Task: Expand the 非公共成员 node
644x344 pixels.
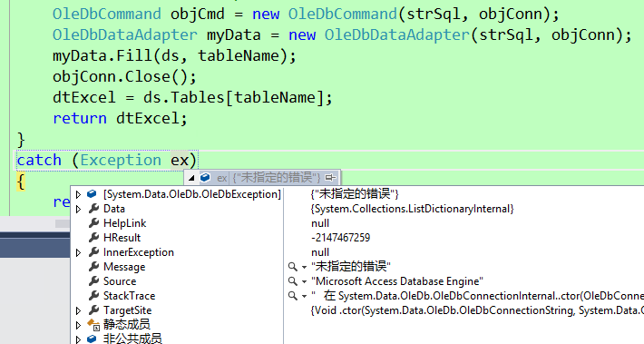Action: [x=78, y=339]
